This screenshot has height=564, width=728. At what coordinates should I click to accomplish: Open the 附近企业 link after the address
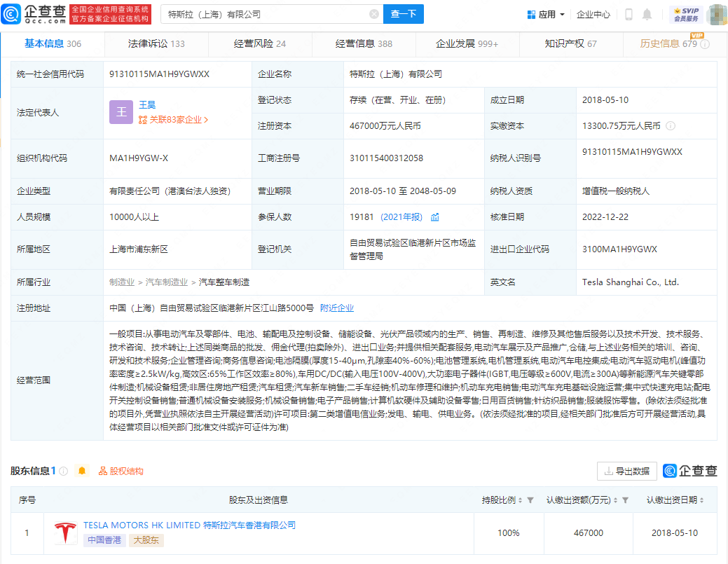337,308
